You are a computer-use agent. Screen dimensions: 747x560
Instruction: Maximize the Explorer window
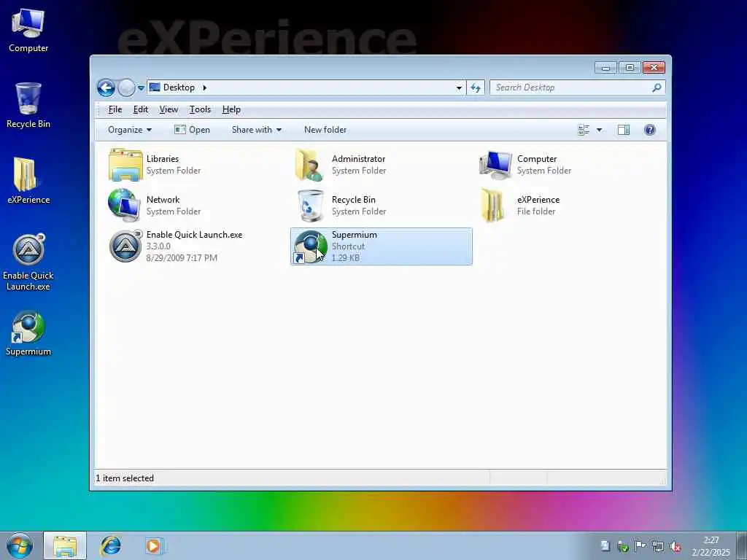[x=630, y=68]
